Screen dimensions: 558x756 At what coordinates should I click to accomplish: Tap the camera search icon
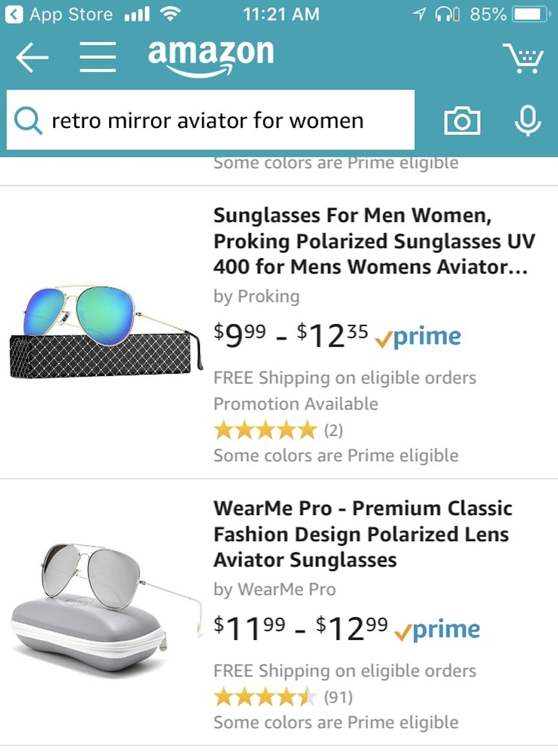click(x=461, y=121)
